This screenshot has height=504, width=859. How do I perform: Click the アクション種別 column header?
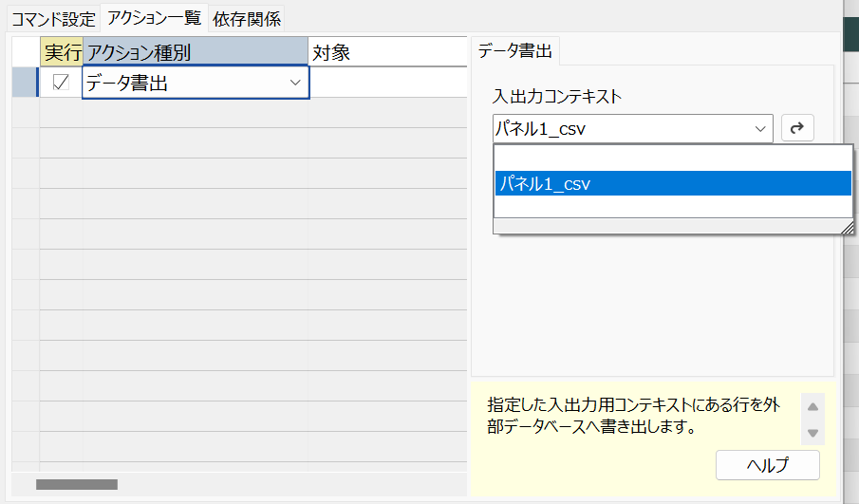point(195,52)
